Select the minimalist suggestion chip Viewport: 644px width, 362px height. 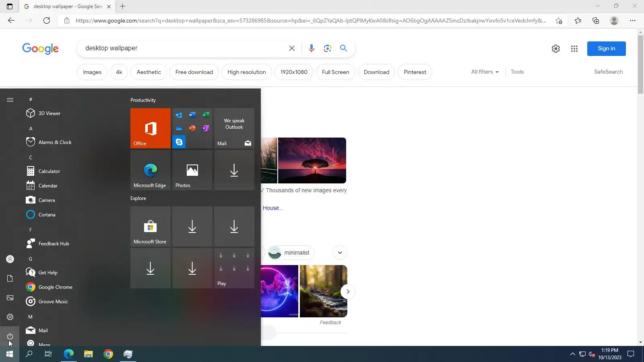291,253
